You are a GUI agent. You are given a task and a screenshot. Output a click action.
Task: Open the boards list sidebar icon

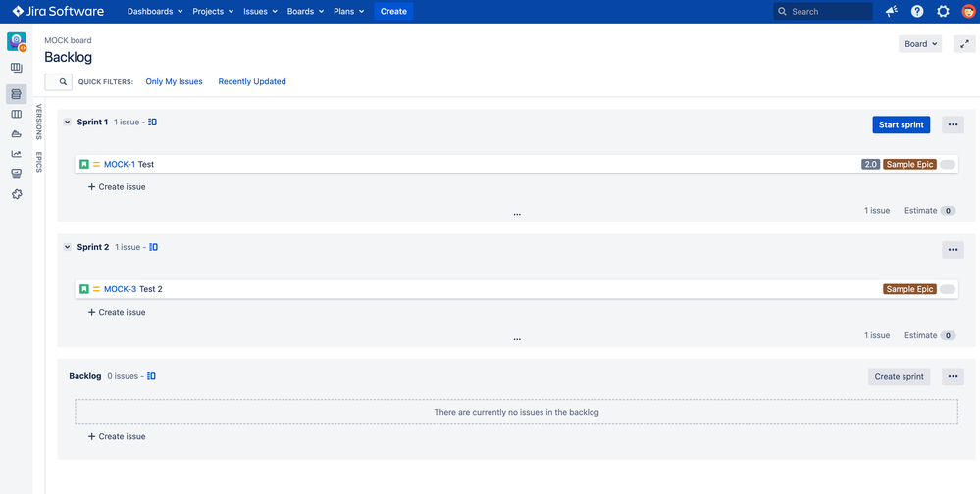pyautogui.click(x=17, y=68)
